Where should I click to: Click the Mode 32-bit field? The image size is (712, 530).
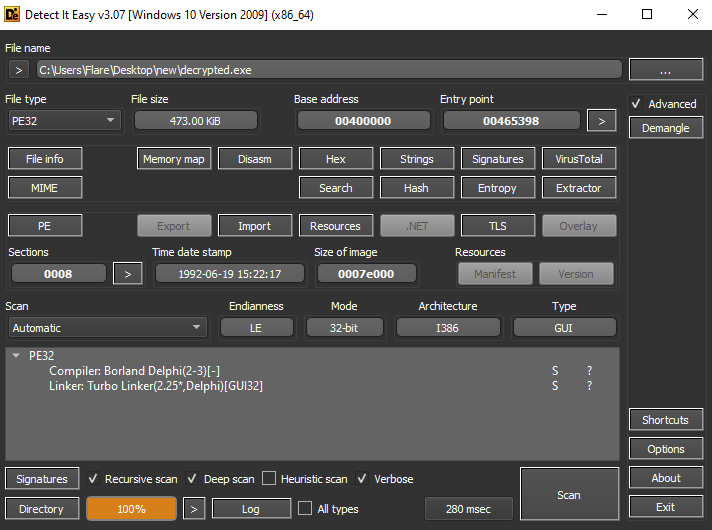(345, 327)
